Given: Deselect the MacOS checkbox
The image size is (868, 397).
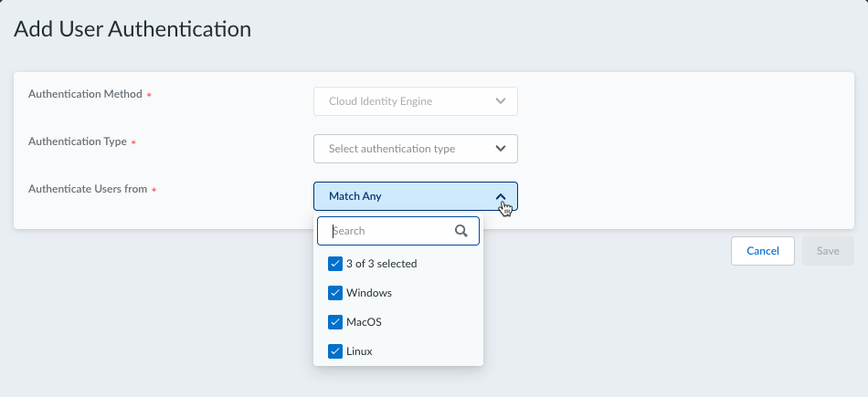Looking at the screenshot, I should pos(334,322).
